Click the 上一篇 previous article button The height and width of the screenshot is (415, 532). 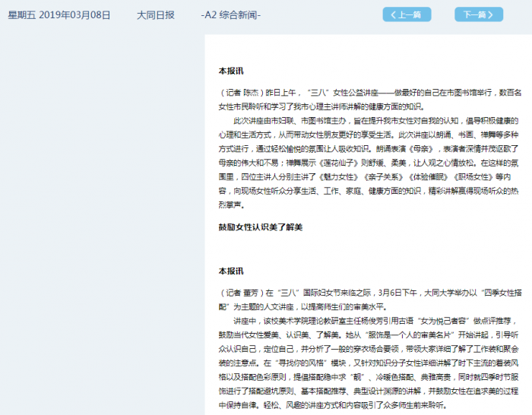406,14
